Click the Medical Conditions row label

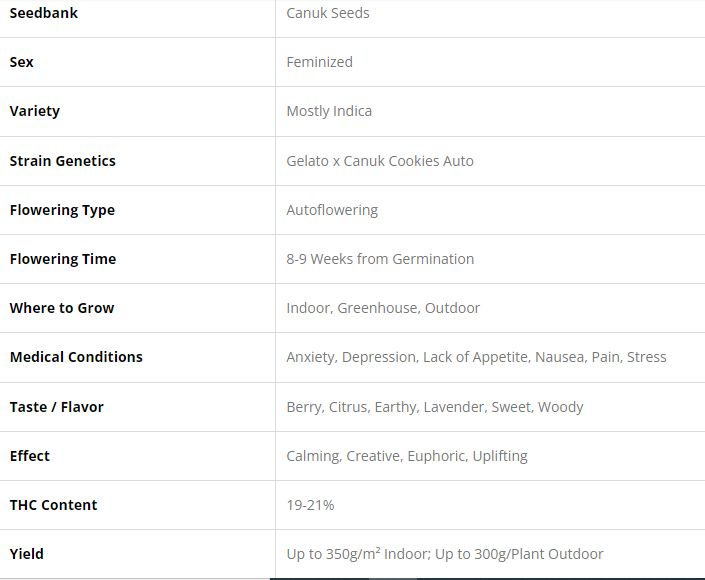pos(76,357)
